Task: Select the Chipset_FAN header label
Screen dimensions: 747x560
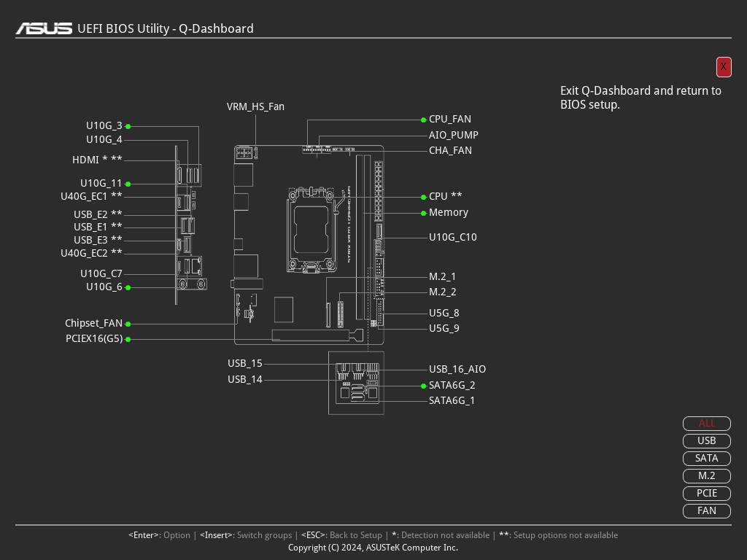Action: click(93, 323)
